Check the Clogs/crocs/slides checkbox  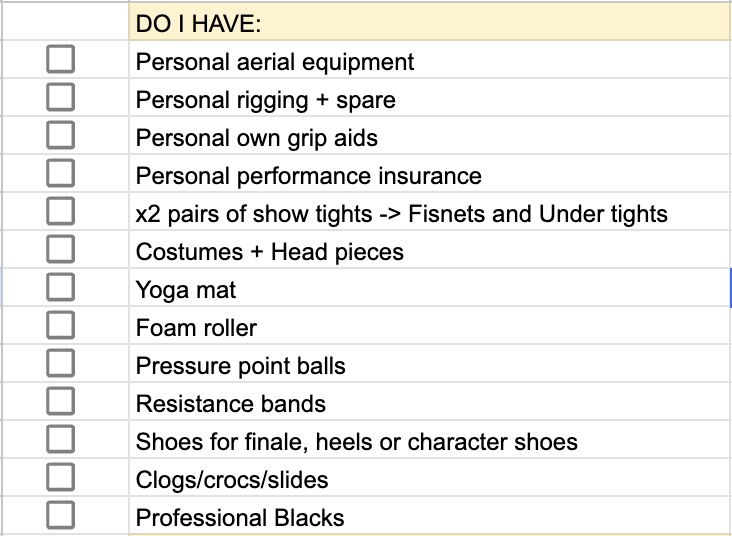click(61, 477)
